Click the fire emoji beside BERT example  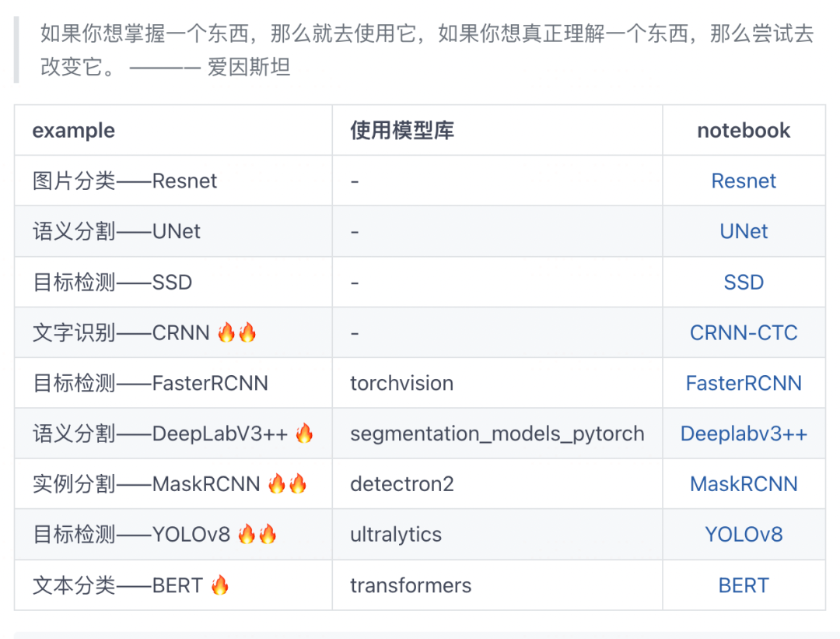point(219,585)
